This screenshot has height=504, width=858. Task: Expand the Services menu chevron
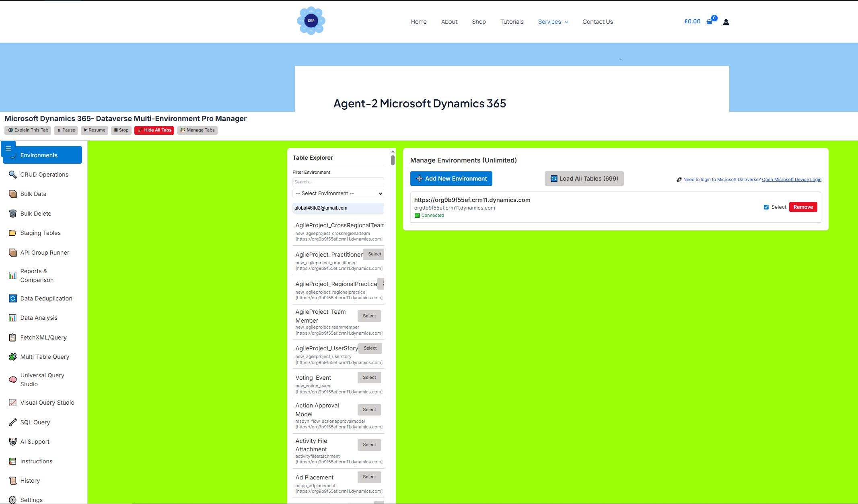(566, 22)
